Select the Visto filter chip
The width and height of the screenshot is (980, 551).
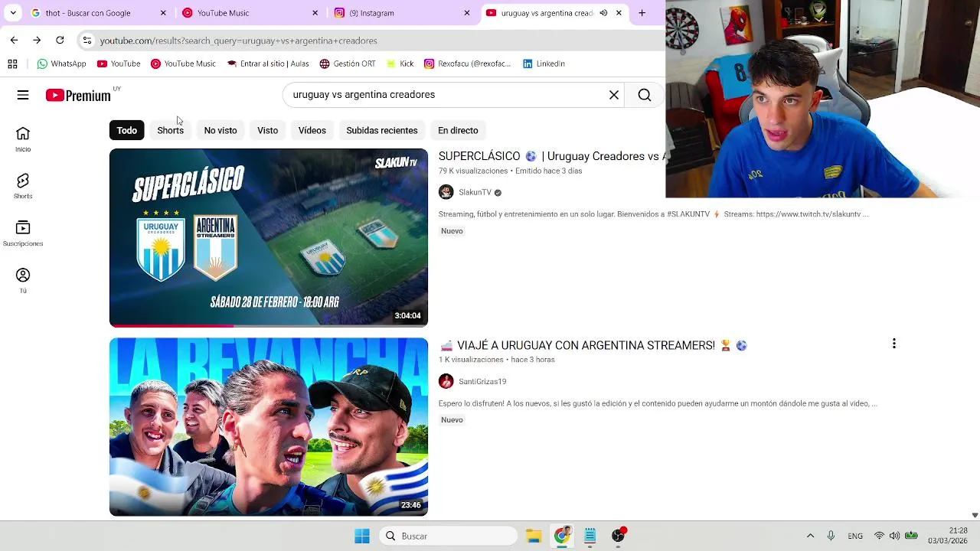point(267,130)
